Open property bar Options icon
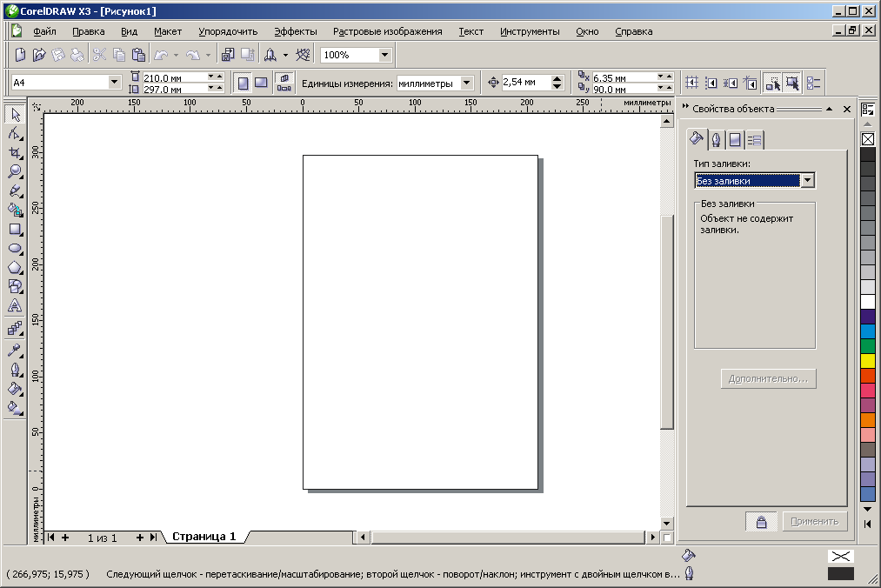 click(x=813, y=84)
